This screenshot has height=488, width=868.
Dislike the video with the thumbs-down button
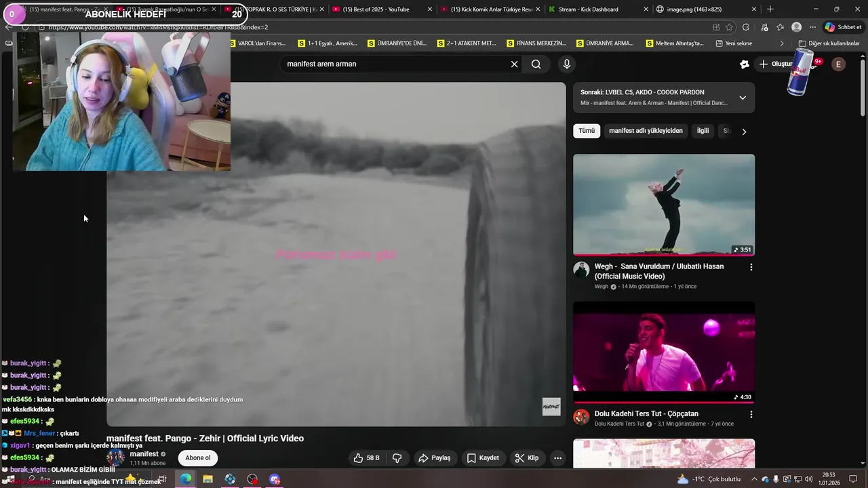(397, 458)
